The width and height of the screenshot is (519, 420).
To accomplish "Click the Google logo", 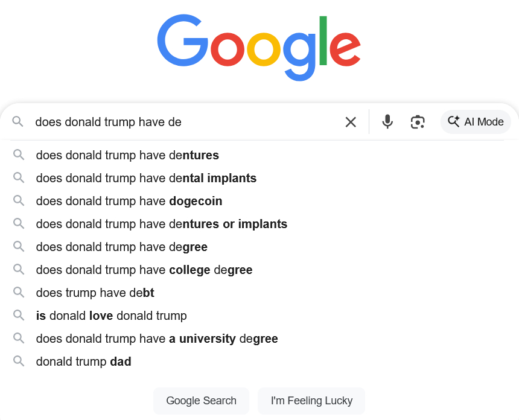I will 259,48.
